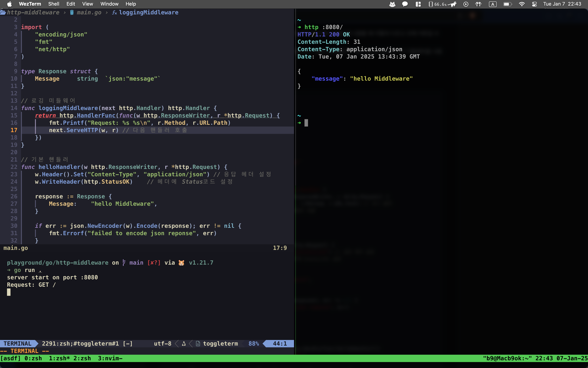Click the fmt.Printf request logging line
This screenshot has width=588, height=368.
click(x=140, y=123)
